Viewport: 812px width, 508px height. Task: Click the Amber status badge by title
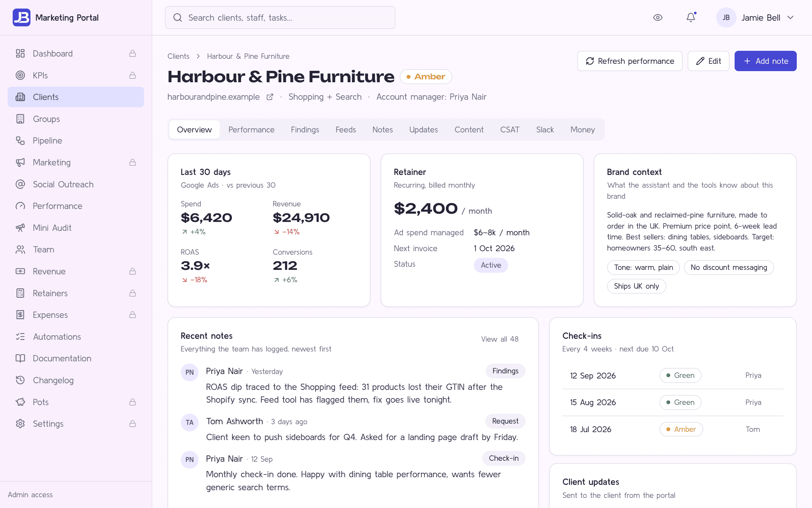click(426, 77)
